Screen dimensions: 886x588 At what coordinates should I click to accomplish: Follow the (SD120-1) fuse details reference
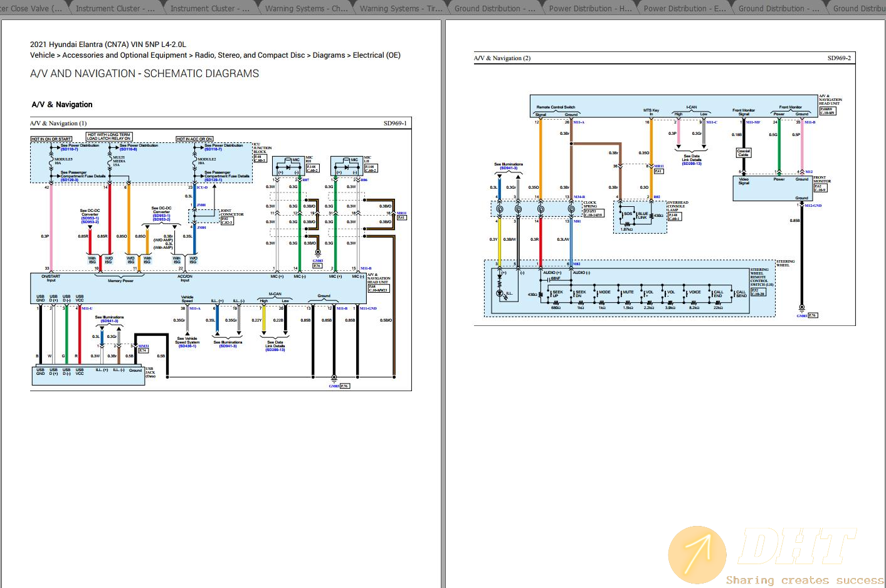213,180
